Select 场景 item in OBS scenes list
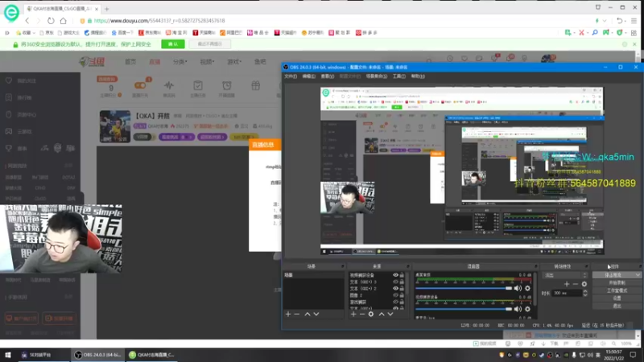The image size is (644, 362). pos(314,275)
